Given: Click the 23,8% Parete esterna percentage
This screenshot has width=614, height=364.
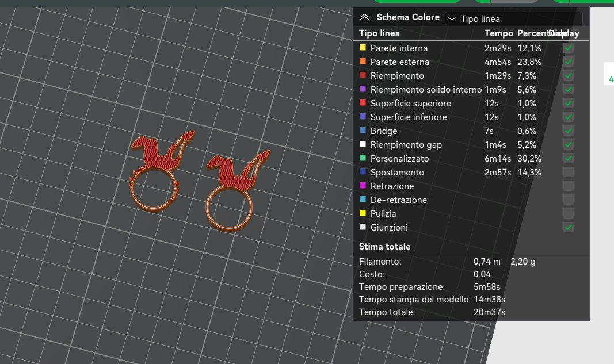Looking at the screenshot, I should click(529, 62).
